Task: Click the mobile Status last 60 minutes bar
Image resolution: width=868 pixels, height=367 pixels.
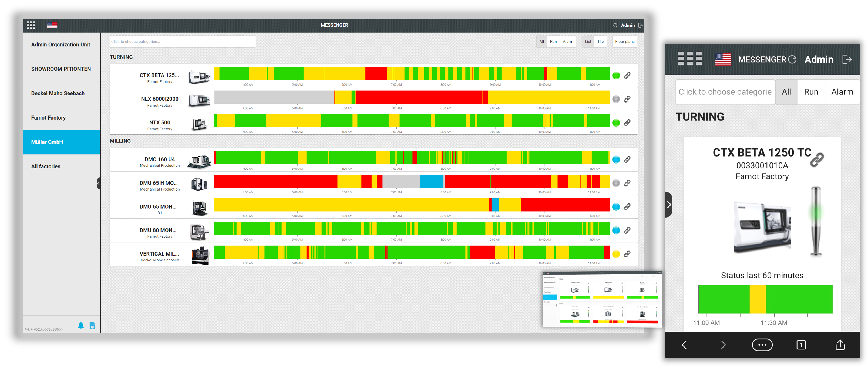Action: point(765,299)
